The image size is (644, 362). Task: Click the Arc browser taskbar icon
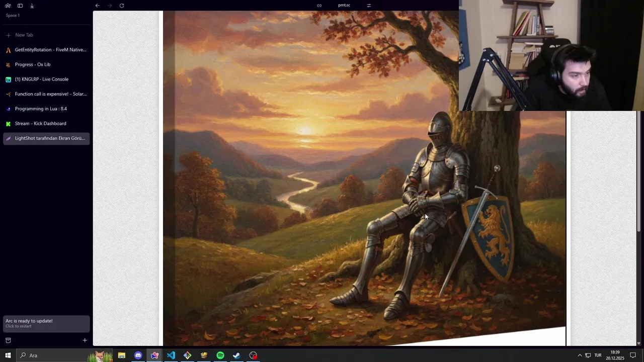pos(154,355)
